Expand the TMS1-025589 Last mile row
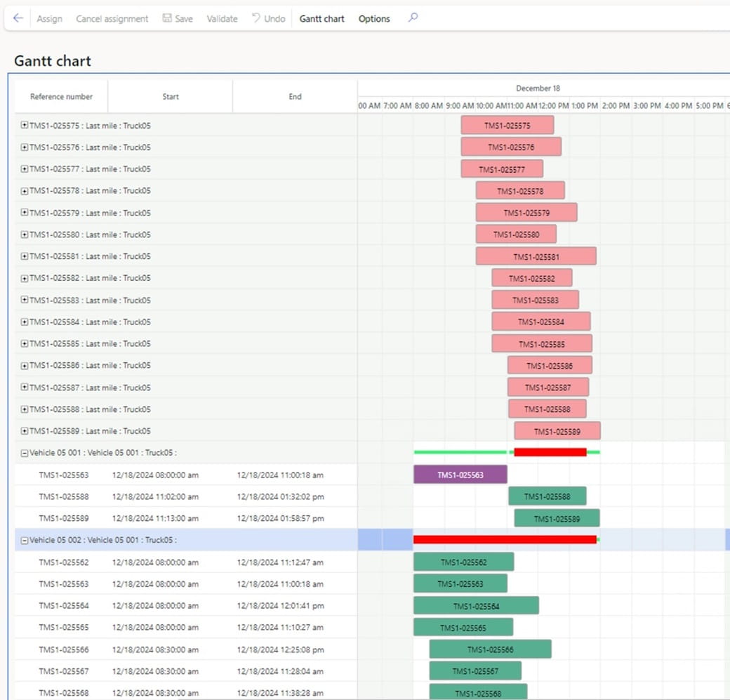The height and width of the screenshot is (700, 730). [25, 430]
